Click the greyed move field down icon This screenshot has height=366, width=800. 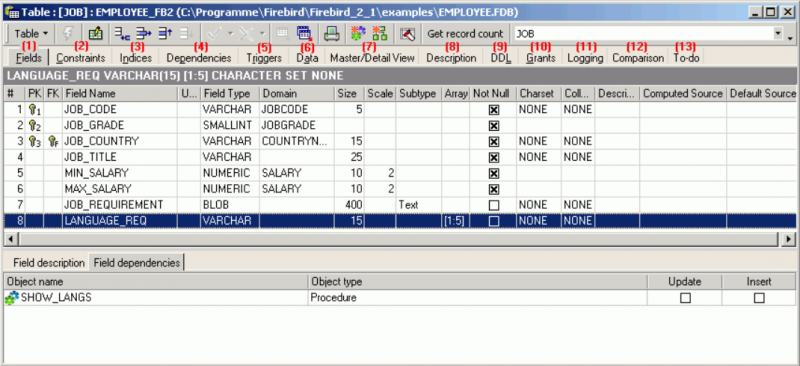coord(187,34)
